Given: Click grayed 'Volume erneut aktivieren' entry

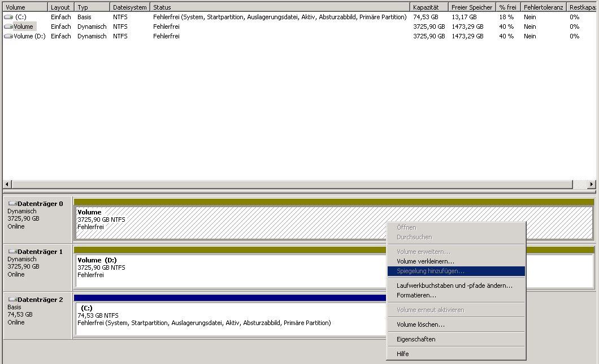Looking at the screenshot, I should coord(456,310).
